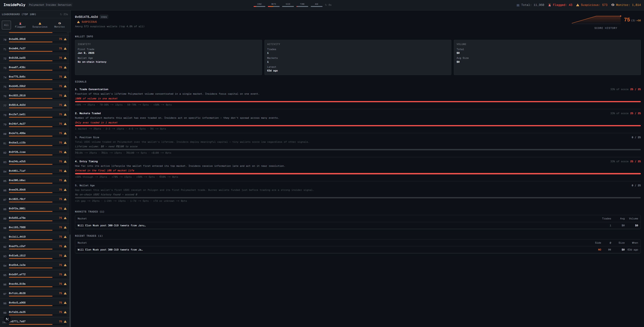Select wallet 0xc2e7…be51 in leaderboard
The image size is (644, 327).
pyautogui.click(x=17, y=114)
